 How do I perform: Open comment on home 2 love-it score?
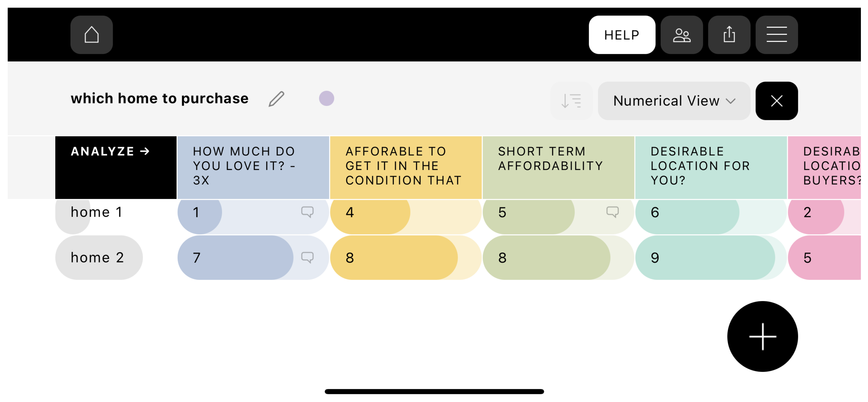click(307, 258)
